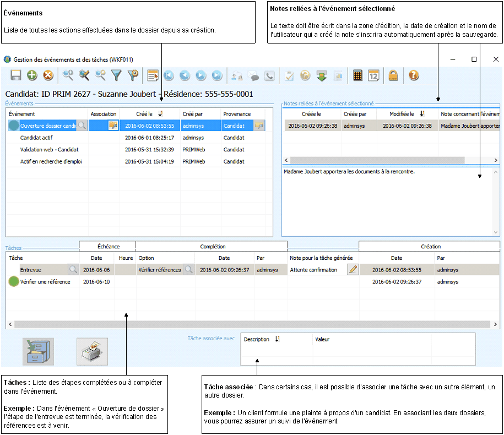This screenshot has width=504, height=435.
Task: Open the calendar icon showing 12
Action: pos(373,76)
